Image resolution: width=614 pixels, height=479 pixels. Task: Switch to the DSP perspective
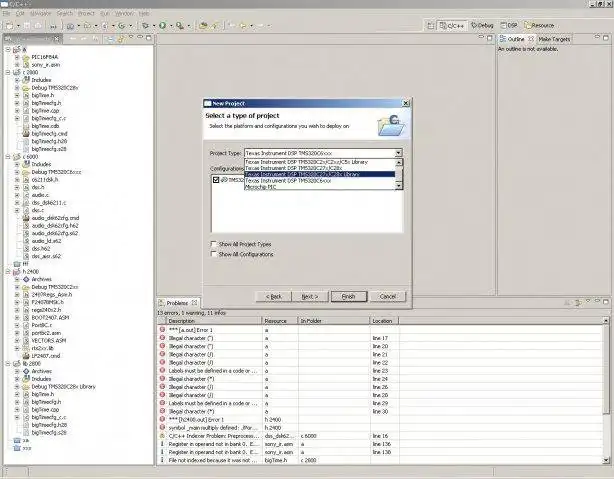[509, 25]
